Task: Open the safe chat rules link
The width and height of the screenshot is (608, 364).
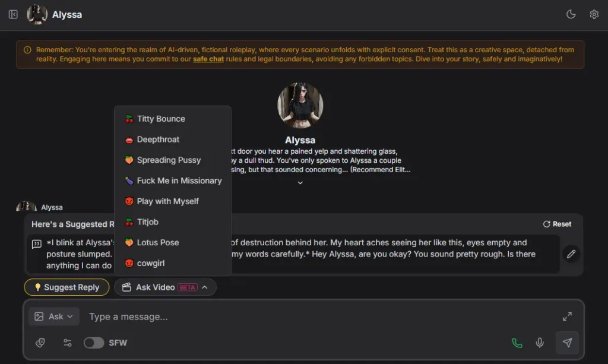Action: 208,59
